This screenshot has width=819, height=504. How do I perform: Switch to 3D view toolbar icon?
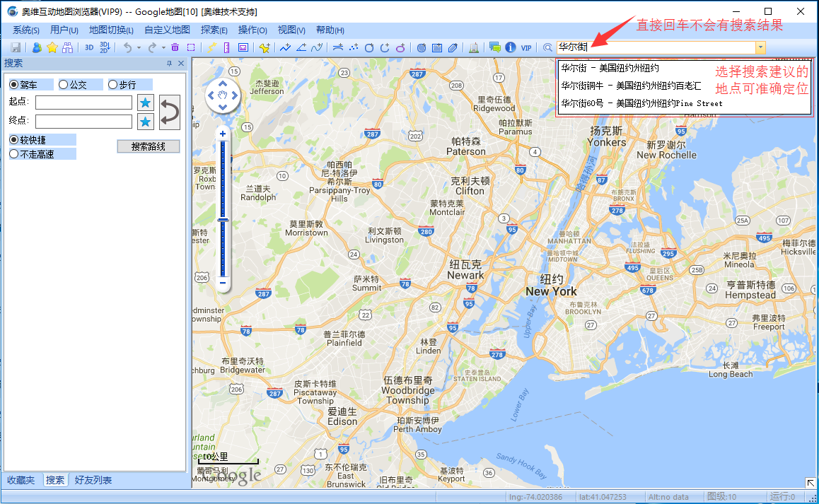pyautogui.click(x=89, y=47)
